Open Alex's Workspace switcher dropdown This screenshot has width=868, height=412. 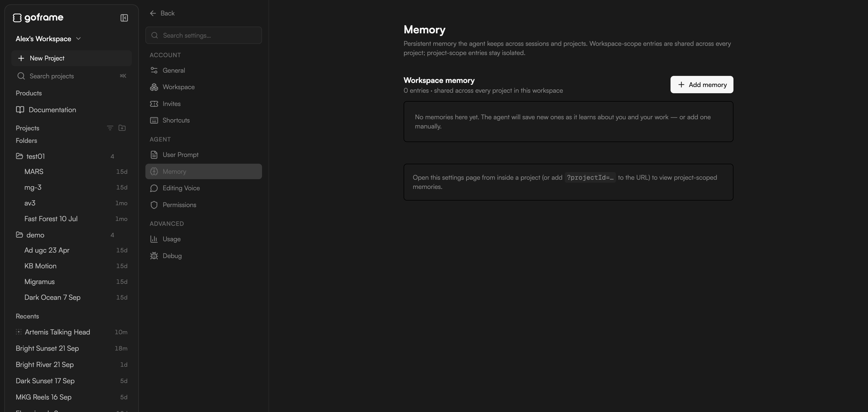(x=48, y=39)
